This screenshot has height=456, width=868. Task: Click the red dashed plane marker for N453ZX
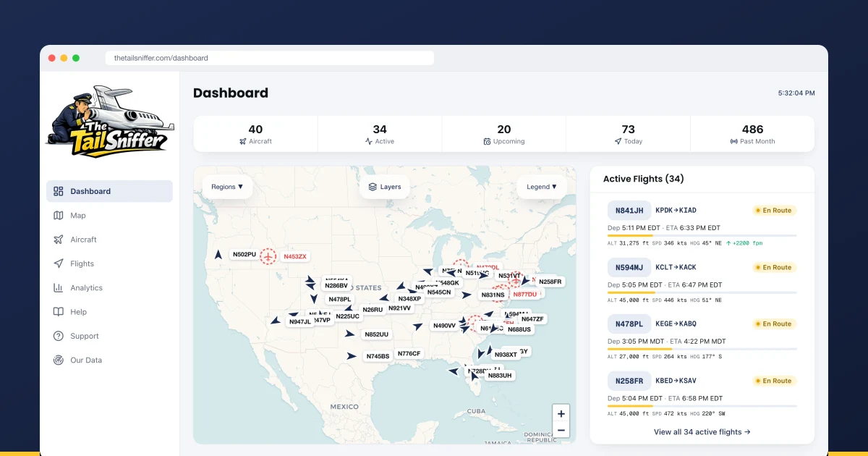tap(268, 256)
